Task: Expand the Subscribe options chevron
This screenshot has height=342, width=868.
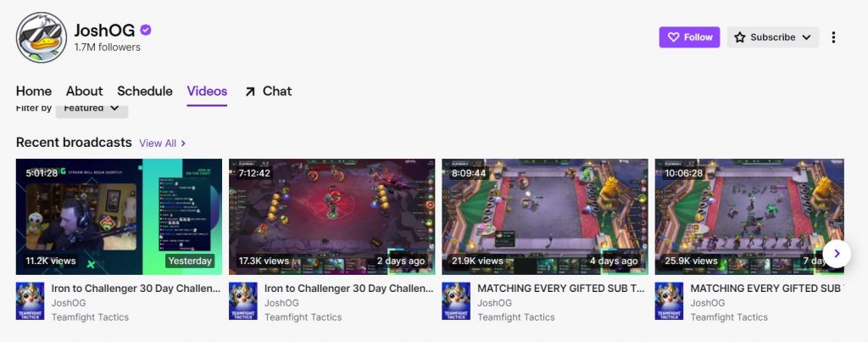Action: 806,37
